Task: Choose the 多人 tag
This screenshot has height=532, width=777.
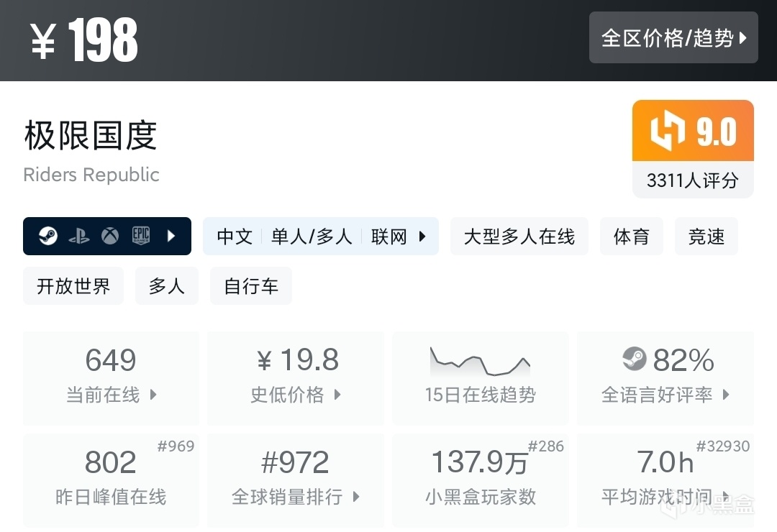Action: point(166,286)
